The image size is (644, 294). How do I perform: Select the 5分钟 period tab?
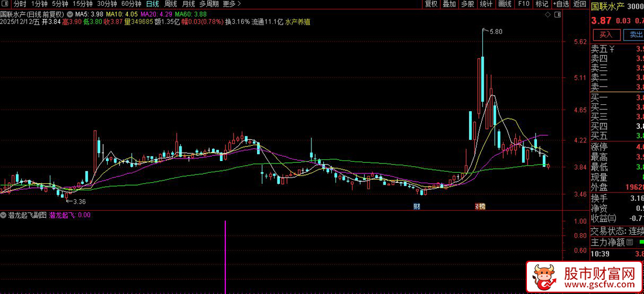point(60,4)
